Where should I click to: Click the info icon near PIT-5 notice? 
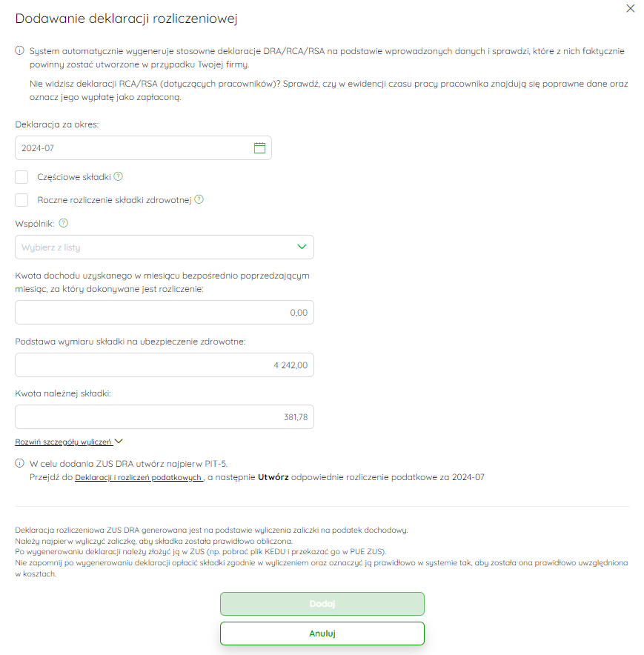[20, 463]
